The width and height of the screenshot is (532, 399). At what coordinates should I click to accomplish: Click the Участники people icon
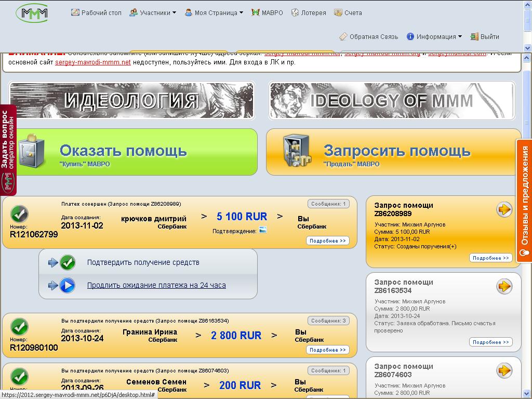[134, 12]
